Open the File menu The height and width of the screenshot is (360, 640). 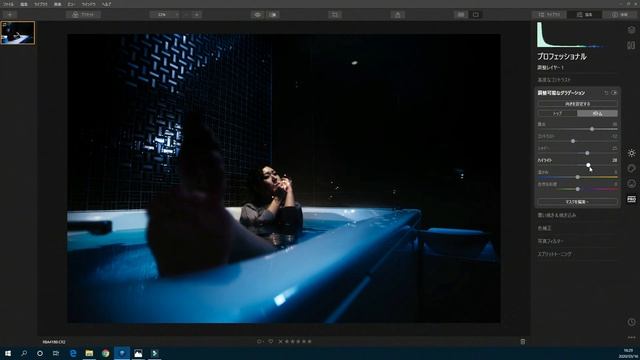(8, 4)
